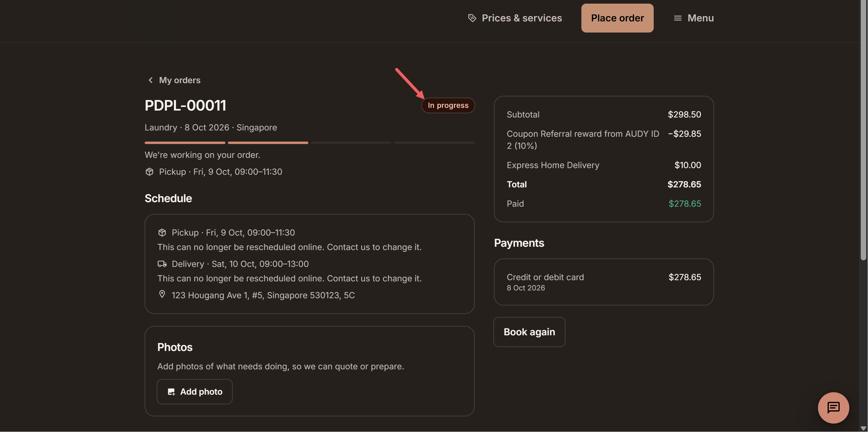Click the In progress status badge
The image size is (868, 432).
[448, 105]
